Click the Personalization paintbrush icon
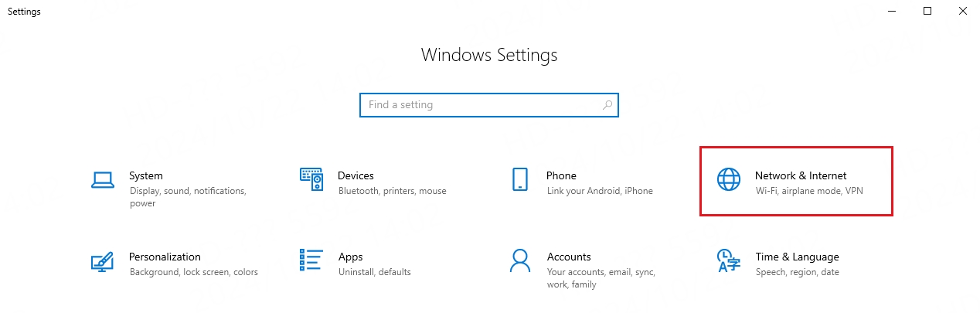 103,261
